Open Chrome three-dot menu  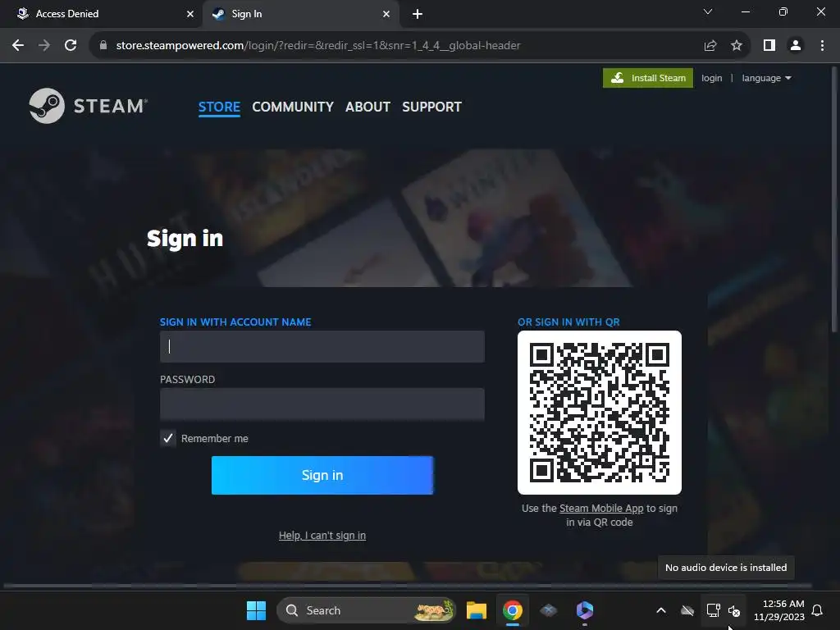click(x=822, y=46)
